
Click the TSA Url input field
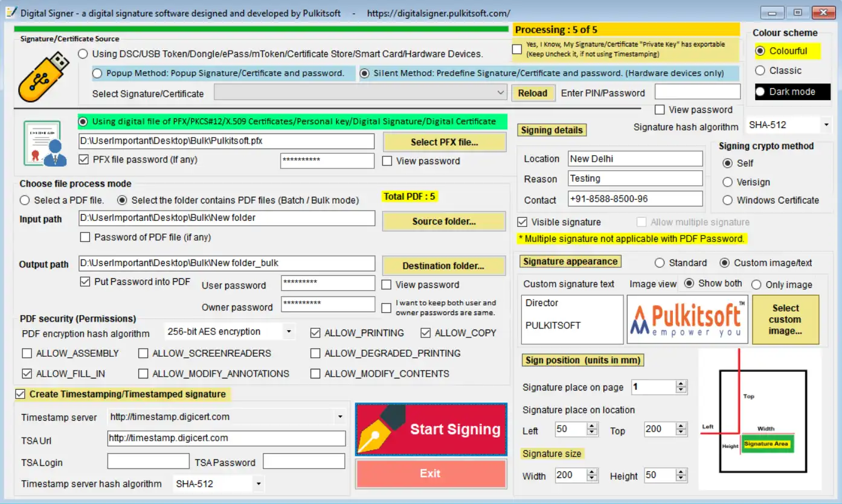pos(227,438)
